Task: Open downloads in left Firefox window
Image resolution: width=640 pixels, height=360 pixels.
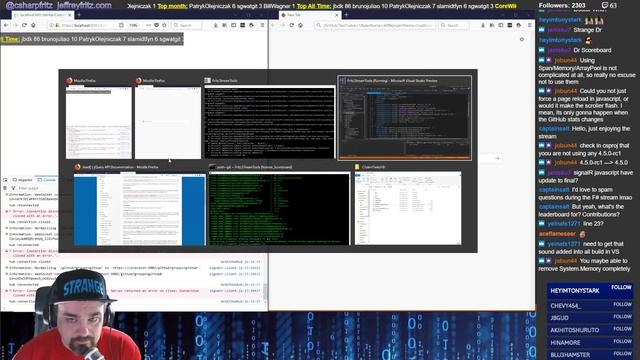Action: pos(216,25)
